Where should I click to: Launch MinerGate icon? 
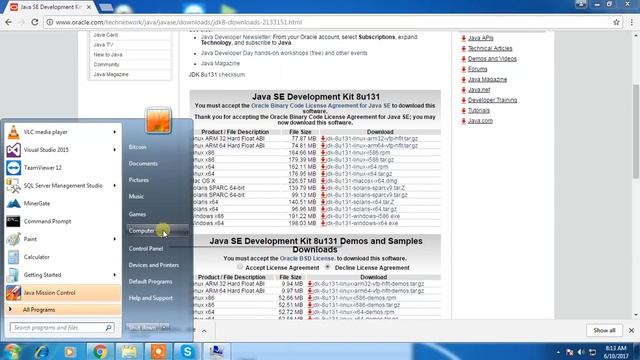click(13, 203)
